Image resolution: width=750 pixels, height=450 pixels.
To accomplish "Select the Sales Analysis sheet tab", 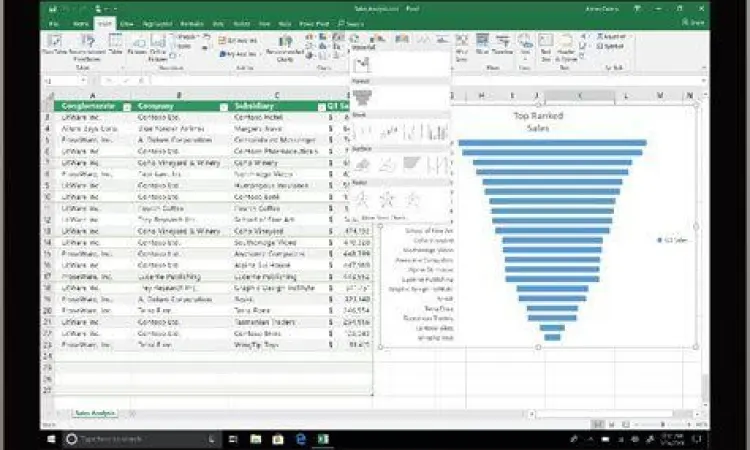I will [x=96, y=413].
